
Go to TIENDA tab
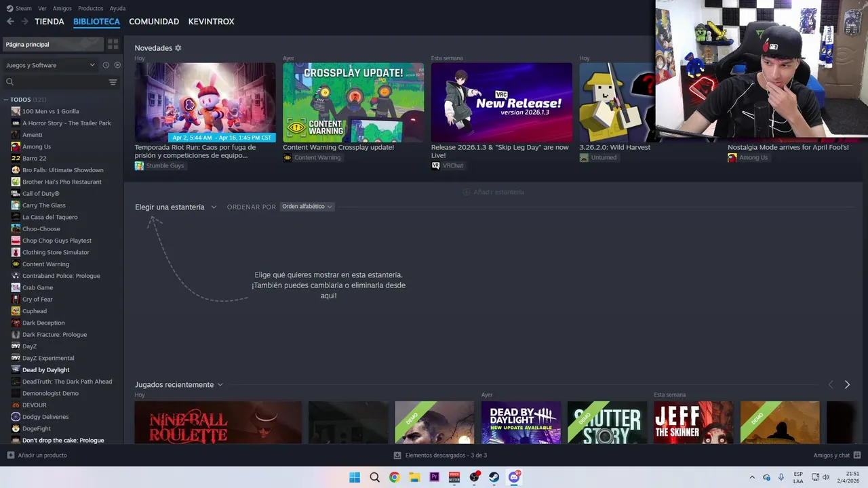[50, 22]
